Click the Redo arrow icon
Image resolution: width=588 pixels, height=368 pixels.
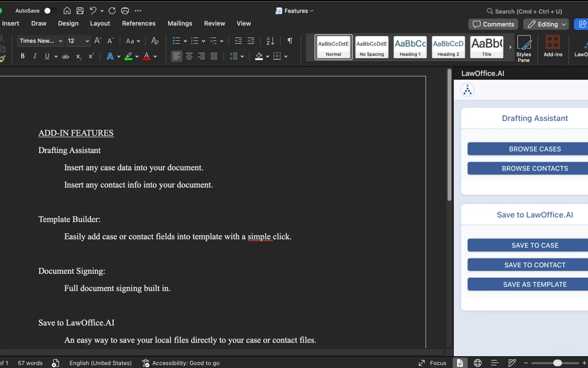coord(112,11)
